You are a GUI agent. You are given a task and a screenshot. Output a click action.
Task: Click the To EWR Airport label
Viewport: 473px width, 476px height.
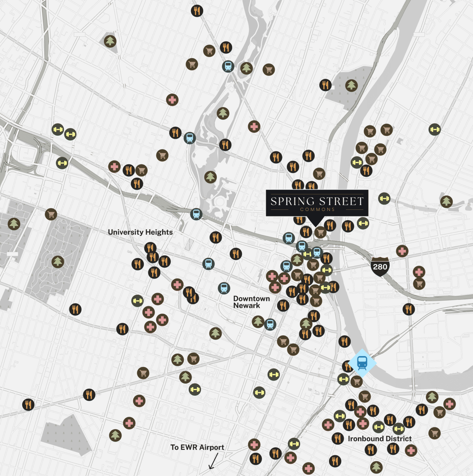pyautogui.click(x=197, y=447)
